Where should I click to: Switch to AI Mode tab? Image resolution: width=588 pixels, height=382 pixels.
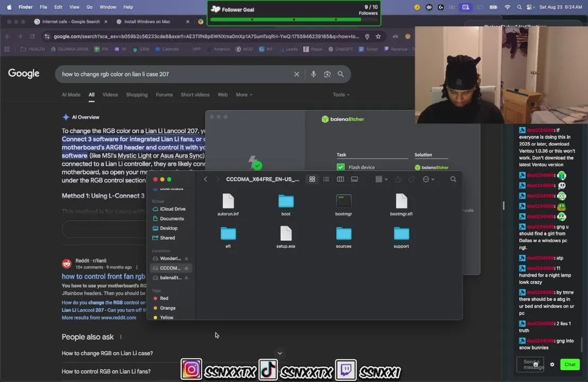(x=71, y=95)
